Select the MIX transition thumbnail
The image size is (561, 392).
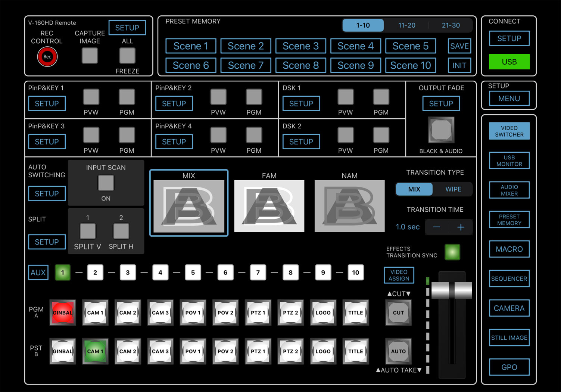point(189,206)
